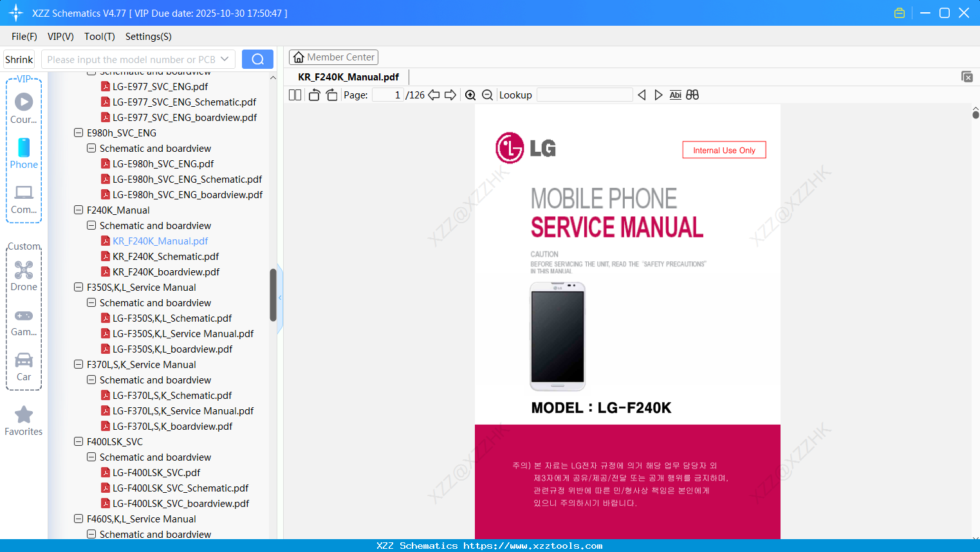Open the Drone schematics category
980x552 pixels.
point(23,276)
